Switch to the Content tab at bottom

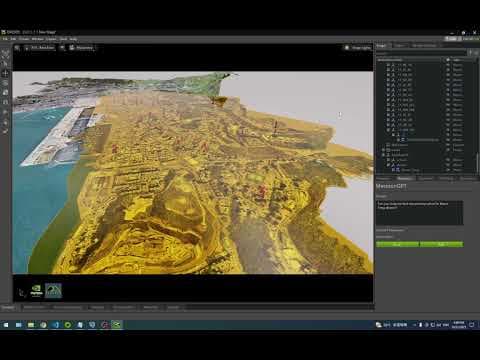coord(8,307)
